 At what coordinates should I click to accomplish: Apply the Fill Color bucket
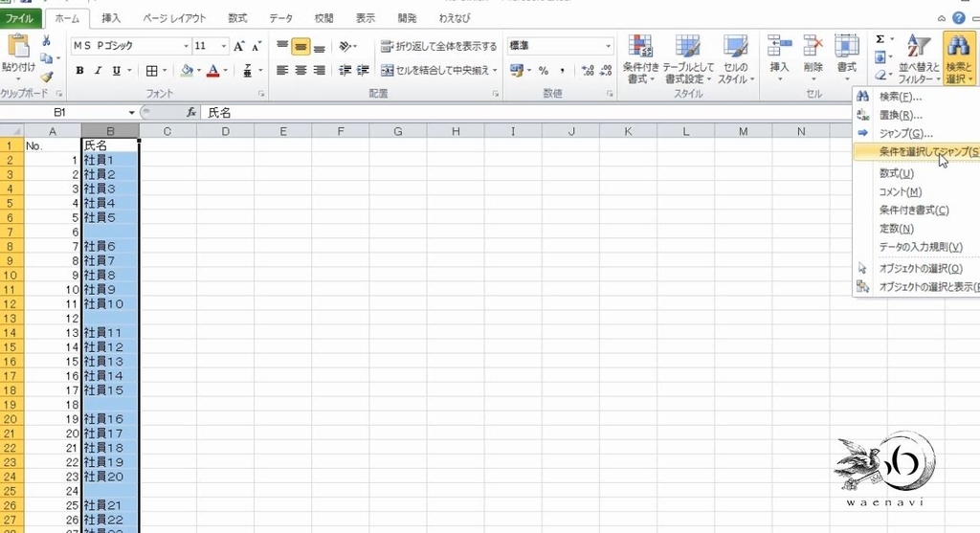point(187,71)
